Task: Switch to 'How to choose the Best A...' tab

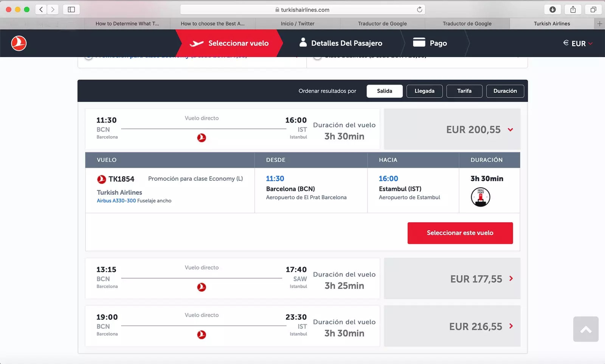Action: click(213, 23)
